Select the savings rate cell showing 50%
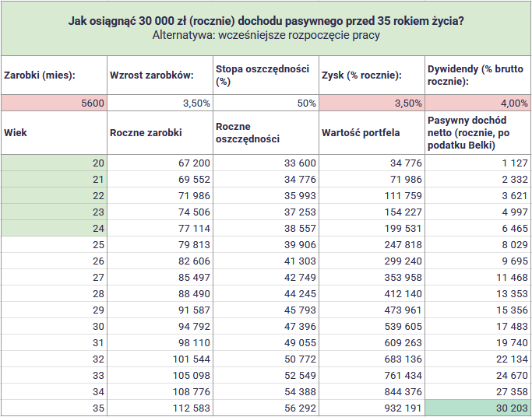The image size is (532, 417). (x=266, y=103)
